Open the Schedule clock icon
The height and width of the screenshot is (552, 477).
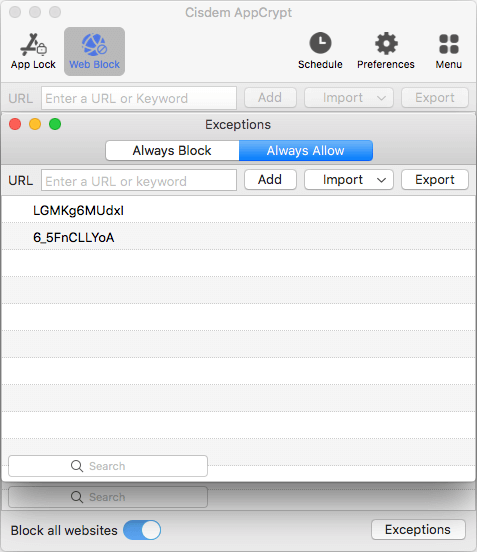(320, 43)
